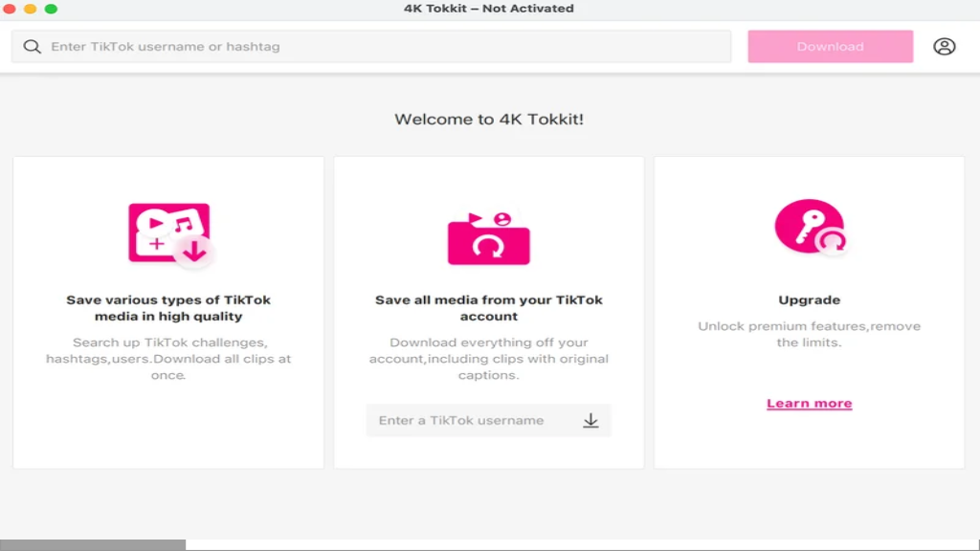Click the red close window button

[x=10, y=9]
